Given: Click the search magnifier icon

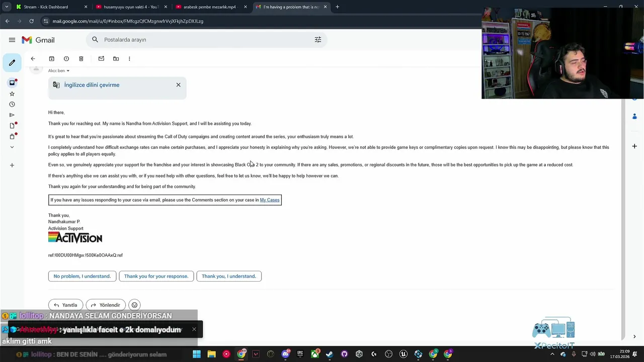Looking at the screenshot, I should pyautogui.click(x=95, y=40).
